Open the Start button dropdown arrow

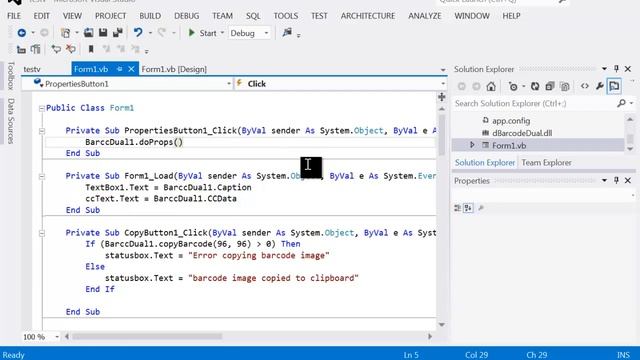pos(222,33)
